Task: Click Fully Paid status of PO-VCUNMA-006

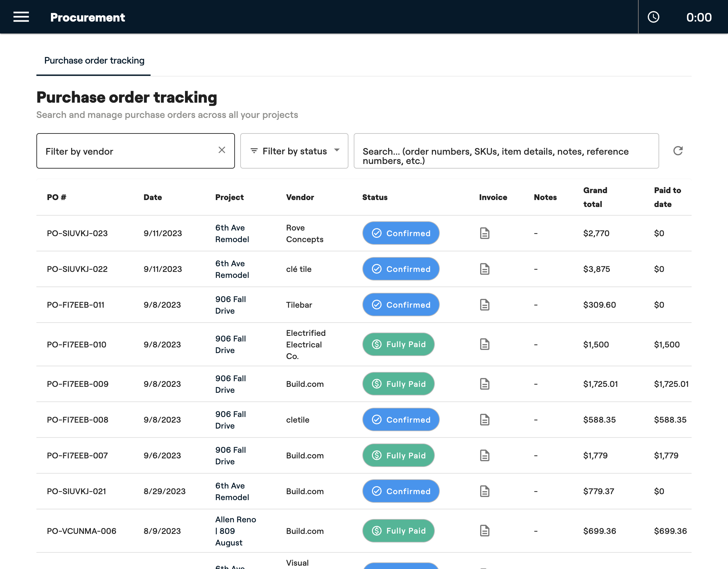Action: (398, 531)
